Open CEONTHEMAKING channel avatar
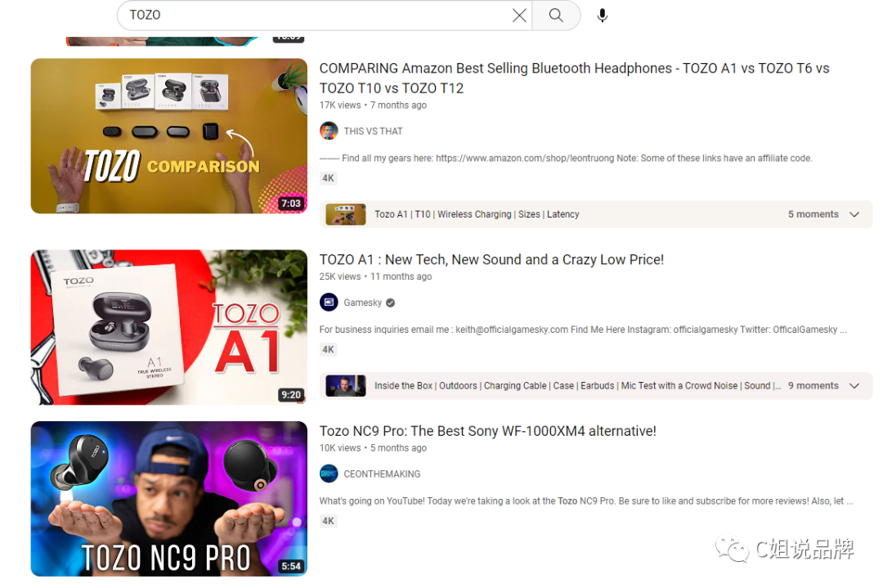 point(329,474)
